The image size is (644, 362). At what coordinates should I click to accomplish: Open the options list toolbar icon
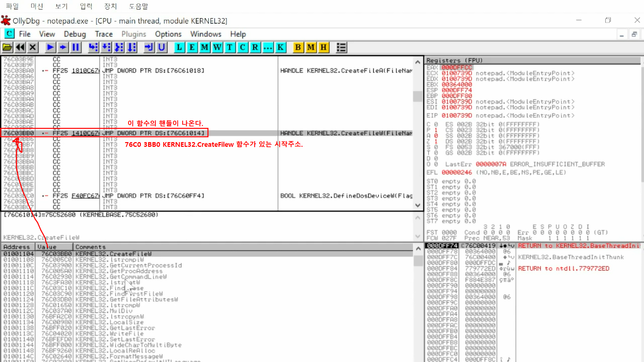point(341,47)
